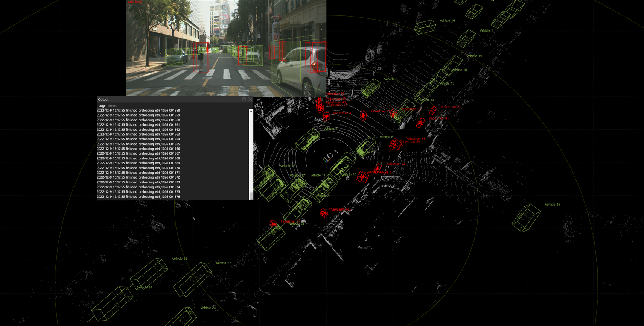
Task: Select the Vehicle 35 bounding box
Action: 526,217
